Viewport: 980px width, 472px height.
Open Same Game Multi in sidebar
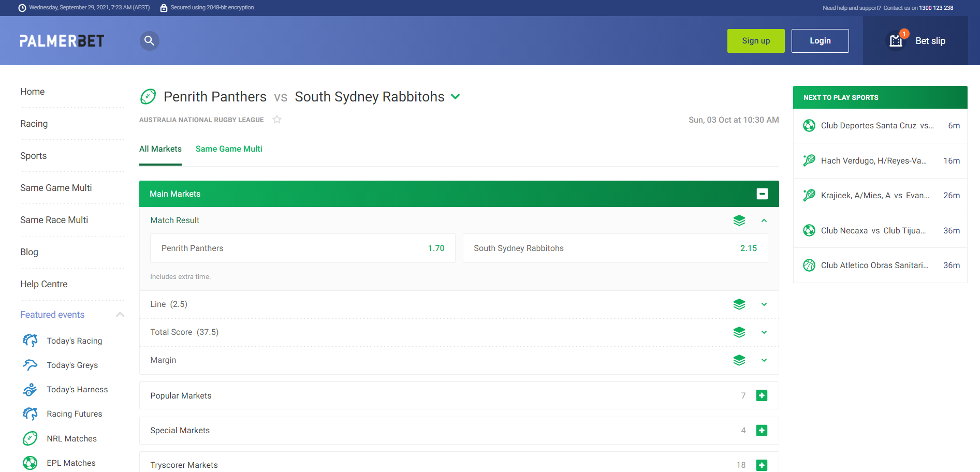pos(56,188)
